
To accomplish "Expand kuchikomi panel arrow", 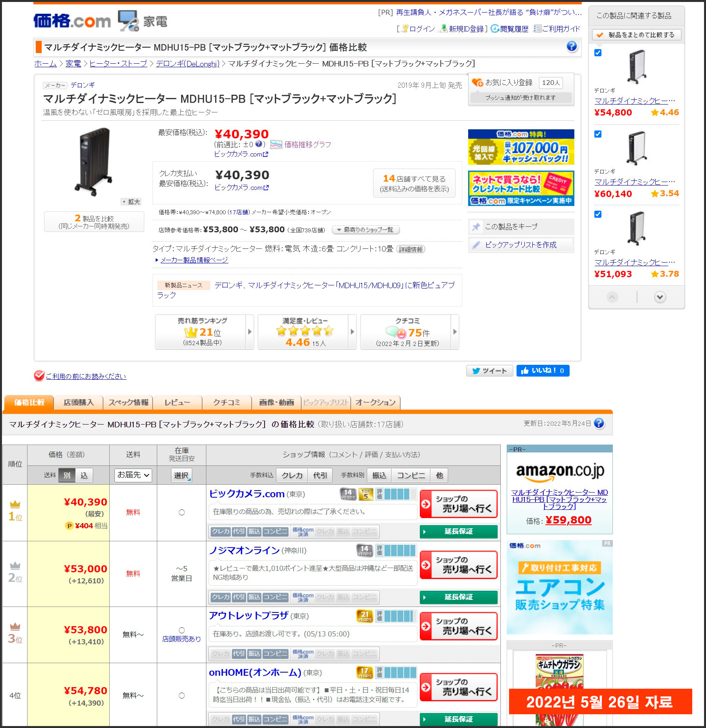I will [455, 332].
